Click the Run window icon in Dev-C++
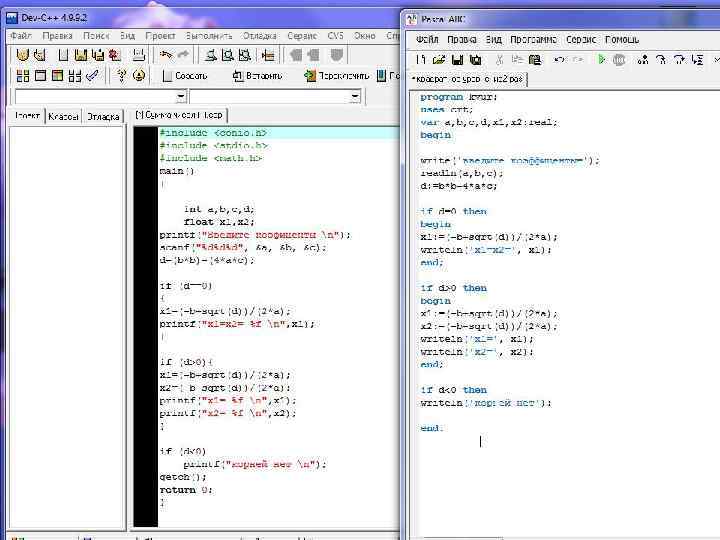The height and width of the screenshot is (540, 720). tap(40, 75)
